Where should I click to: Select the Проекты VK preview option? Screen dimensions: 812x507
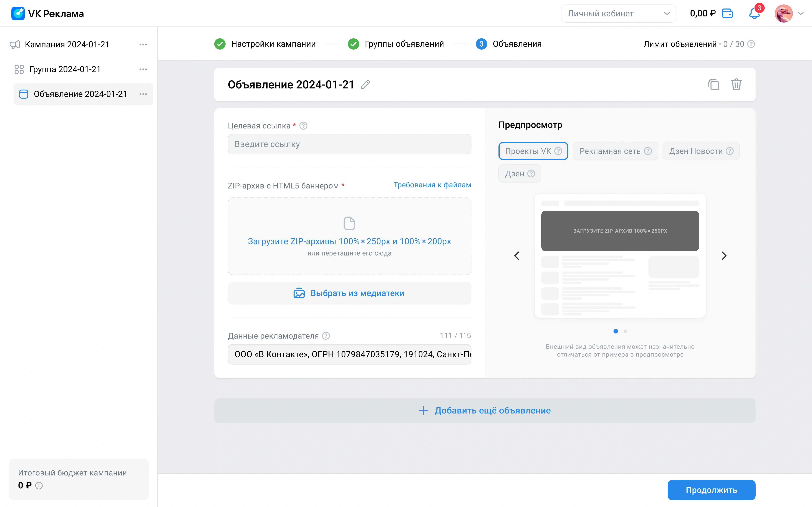click(x=528, y=151)
